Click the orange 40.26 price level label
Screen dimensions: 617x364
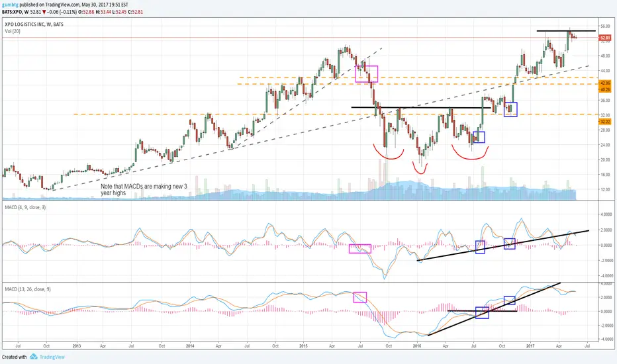pyautogui.click(x=605, y=90)
